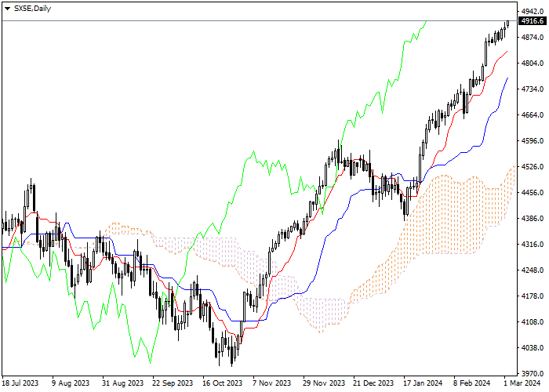Image resolution: width=549 pixels, height=392 pixels.
Task: Click the 4386.0 price axis label
Action: click(x=533, y=219)
